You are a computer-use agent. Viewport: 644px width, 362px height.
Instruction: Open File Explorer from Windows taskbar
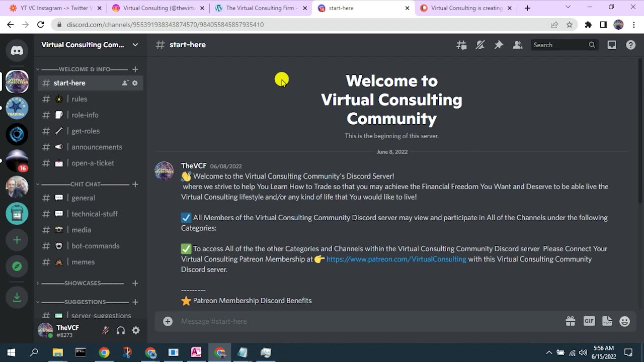[57, 352]
